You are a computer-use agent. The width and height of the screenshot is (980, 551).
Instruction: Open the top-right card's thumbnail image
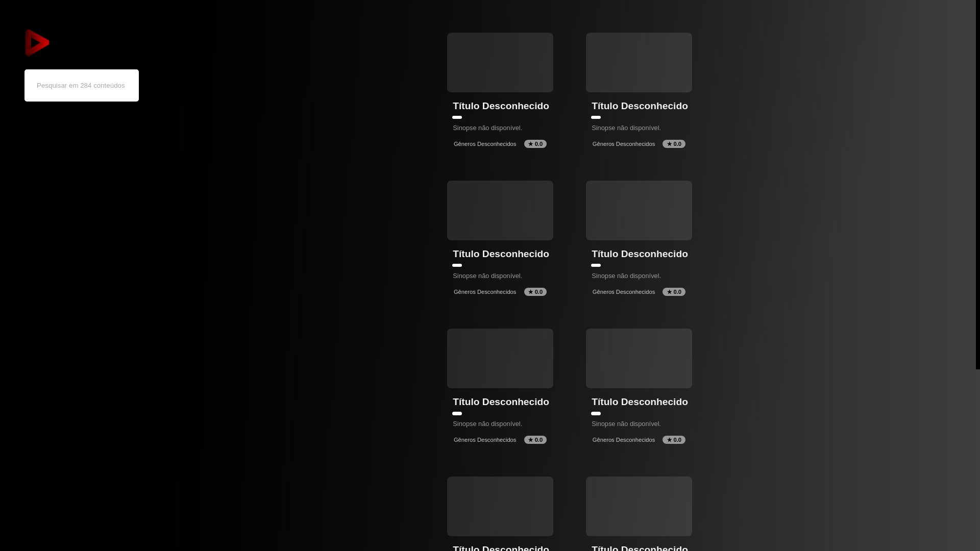point(639,62)
